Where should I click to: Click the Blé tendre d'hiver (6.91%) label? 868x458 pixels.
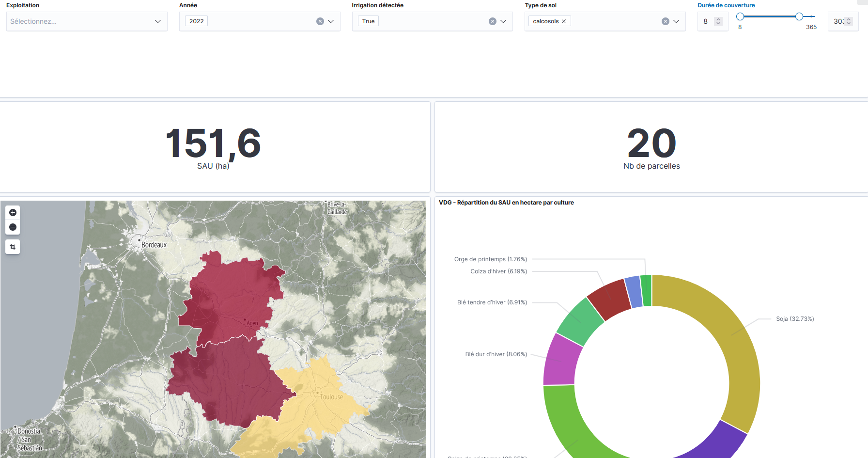(492, 302)
